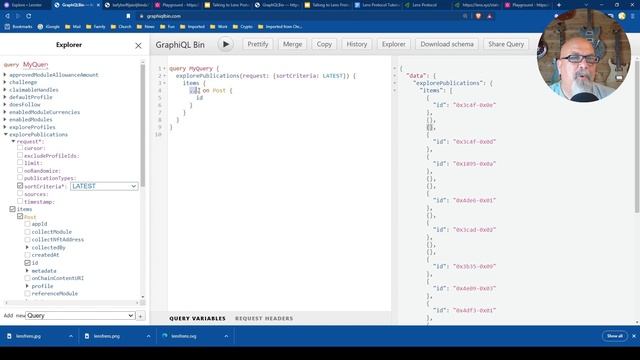
Task: Expand the challenge node
Action: [5, 82]
